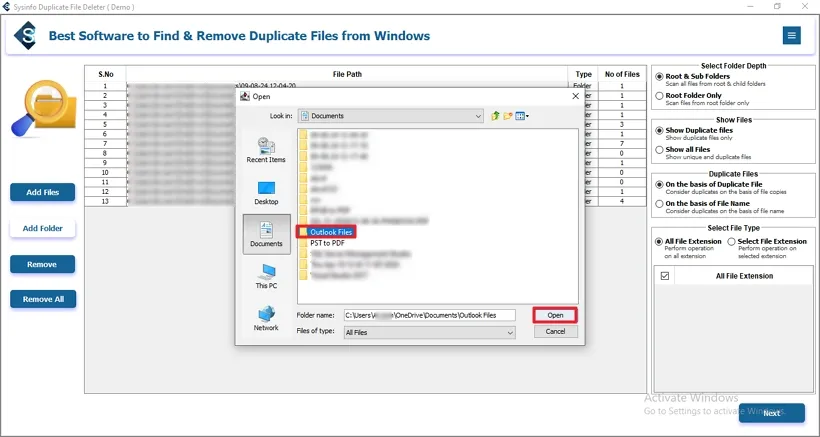The image size is (820, 437).
Task: Close the Open dialog with X
Action: 575,96
